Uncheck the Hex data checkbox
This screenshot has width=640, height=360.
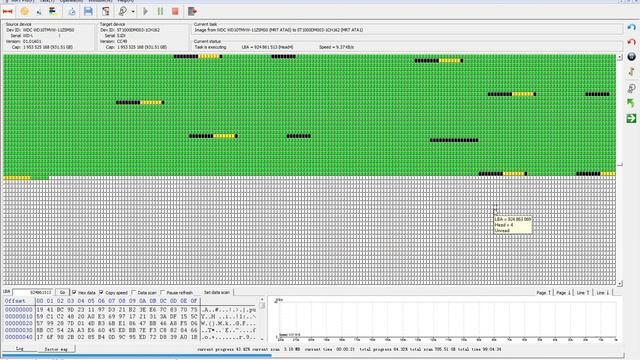click(74, 292)
